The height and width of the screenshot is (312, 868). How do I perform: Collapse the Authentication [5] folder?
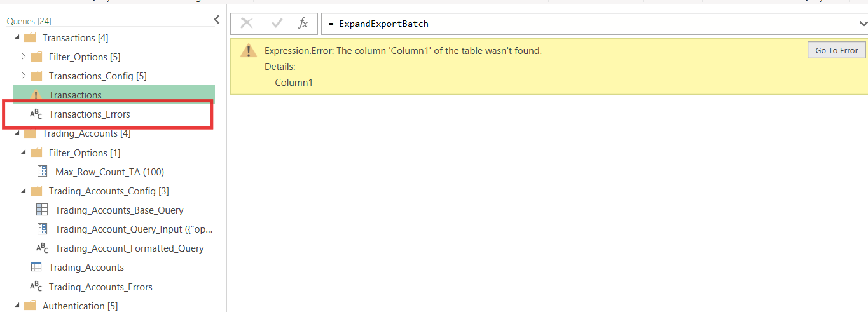tap(17, 306)
